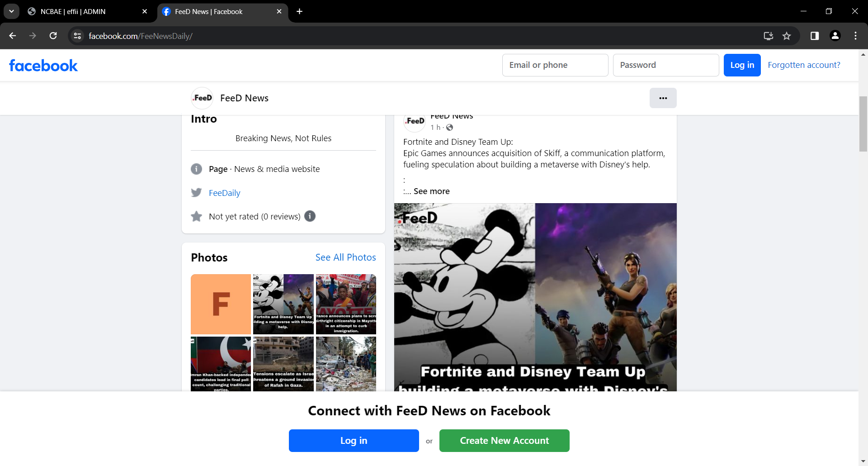Click 'Fortnite and Disney Team Up:' post text
The height and width of the screenshot is (466, 868).
458,142
